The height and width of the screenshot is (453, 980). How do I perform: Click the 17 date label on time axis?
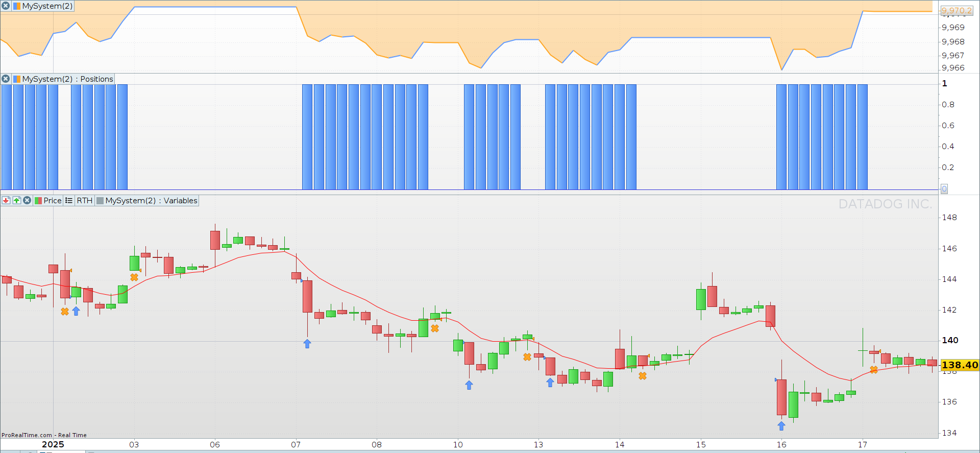(x=863, y=444)
